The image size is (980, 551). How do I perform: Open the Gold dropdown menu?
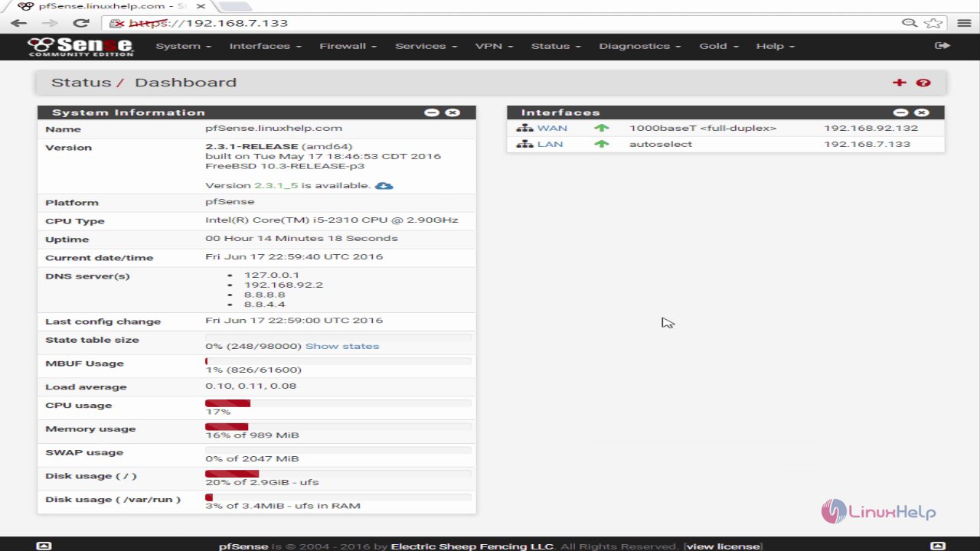tap(718, 46)
